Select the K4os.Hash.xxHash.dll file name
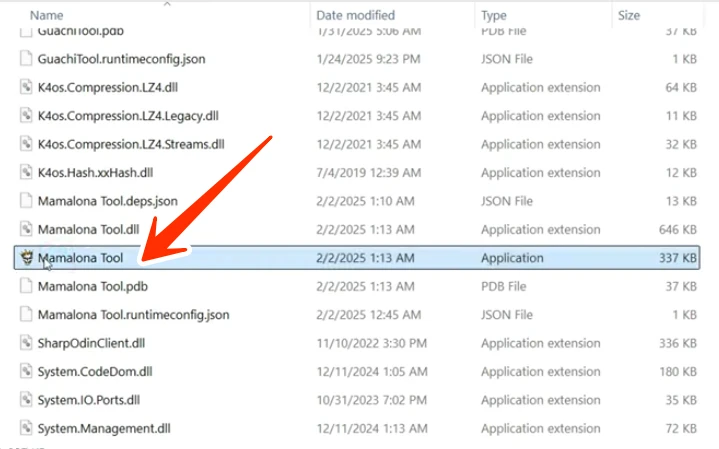 coord(95,173)
